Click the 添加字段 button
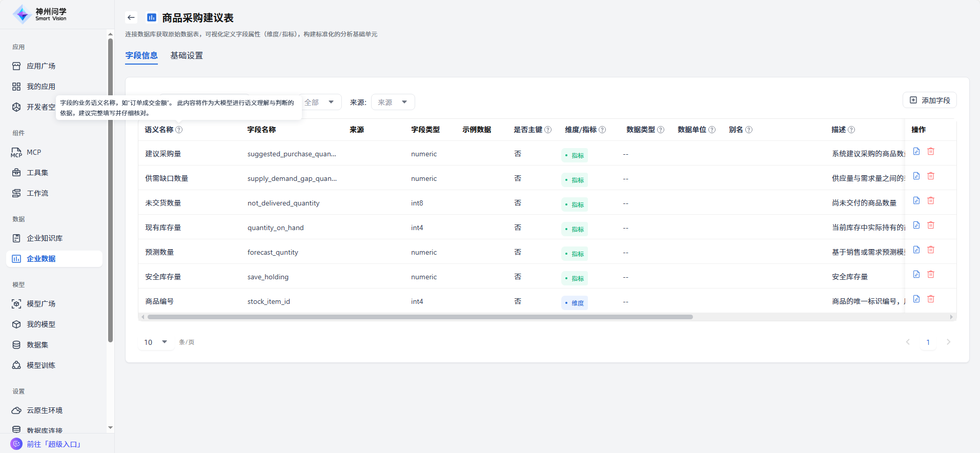This screenshot has height=453, width=980. 929,100
